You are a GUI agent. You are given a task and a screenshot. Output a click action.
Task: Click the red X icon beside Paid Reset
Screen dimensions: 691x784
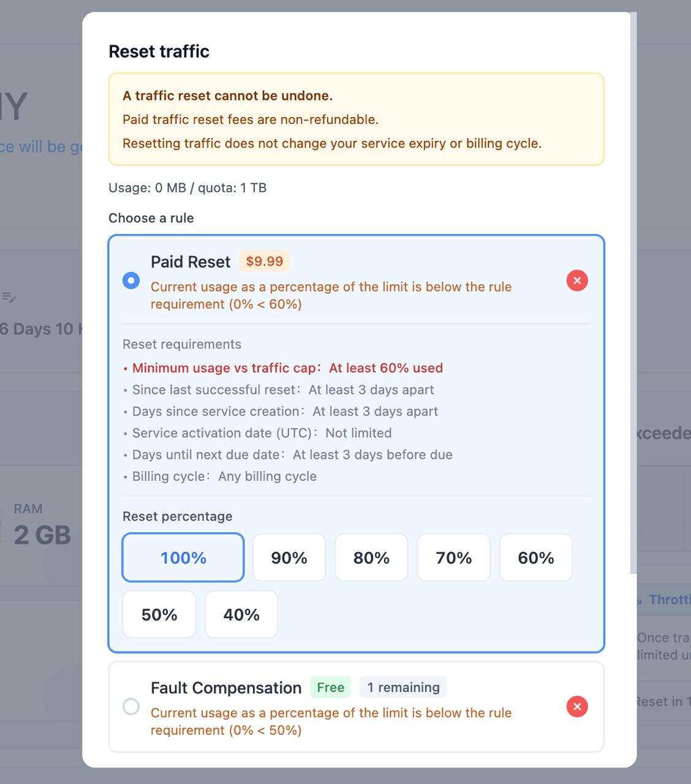(576, 281)
